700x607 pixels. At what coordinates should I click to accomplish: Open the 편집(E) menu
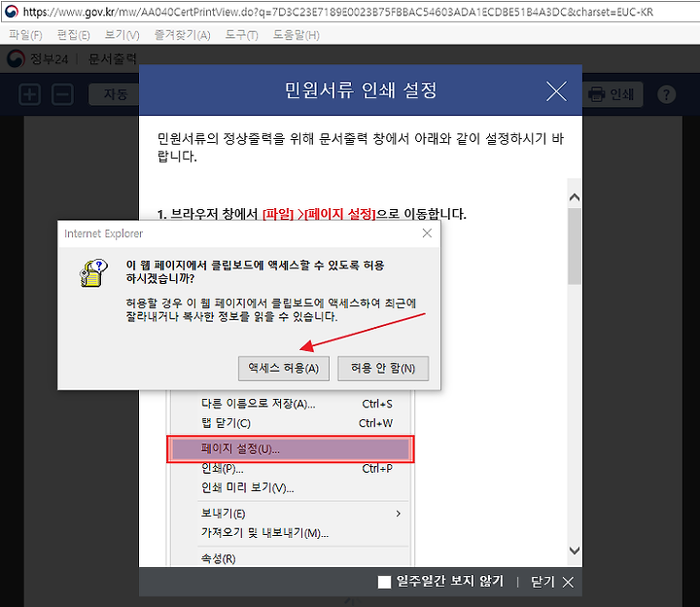74,35
